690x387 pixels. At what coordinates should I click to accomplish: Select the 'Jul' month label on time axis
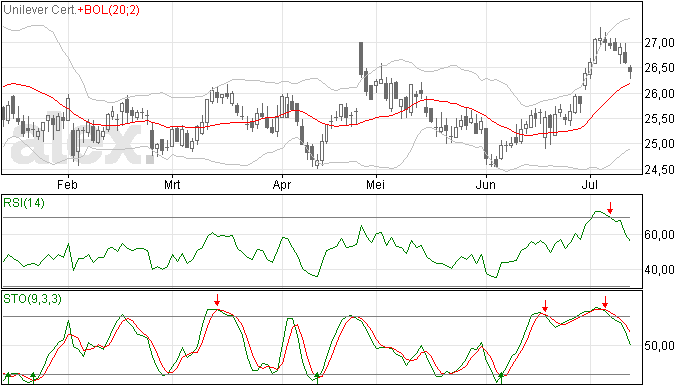(x=590, y=184)
